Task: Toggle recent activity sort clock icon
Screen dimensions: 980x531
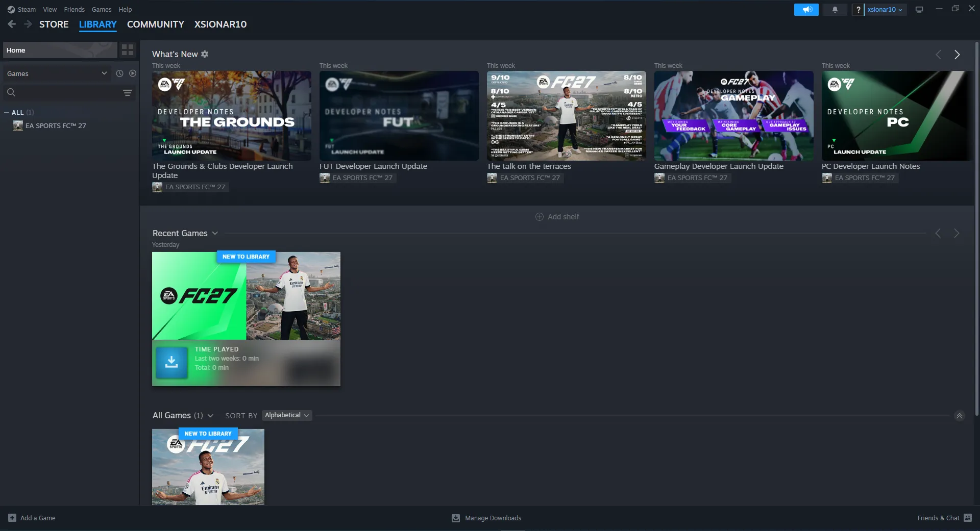Action: [119, 73]
